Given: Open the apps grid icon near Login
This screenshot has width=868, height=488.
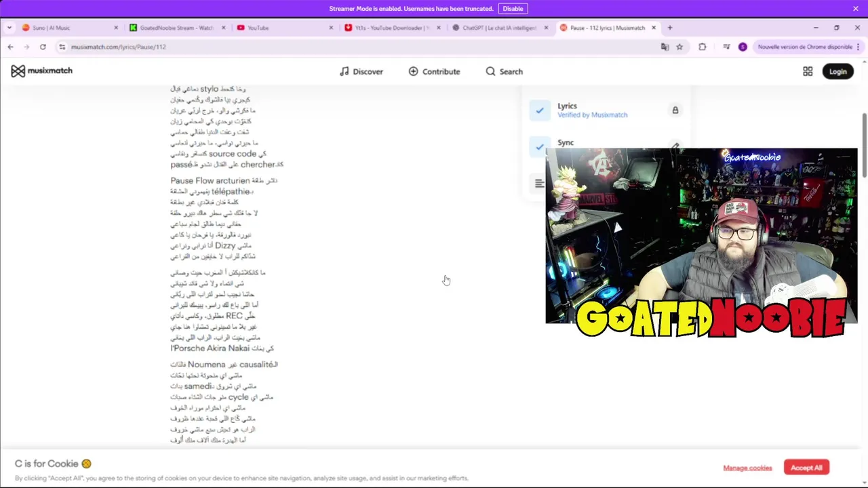Looking at the screenshot, I should (808, 71).
